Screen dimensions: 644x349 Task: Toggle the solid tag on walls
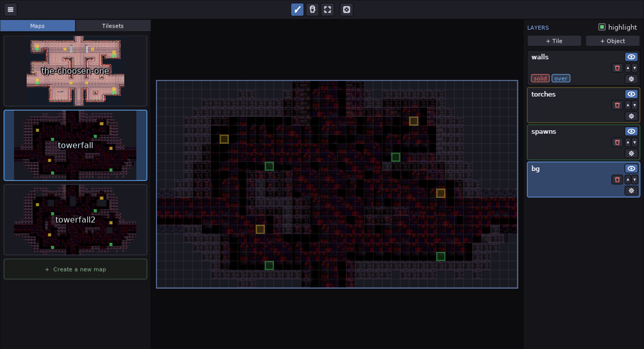tap(540, 78)
